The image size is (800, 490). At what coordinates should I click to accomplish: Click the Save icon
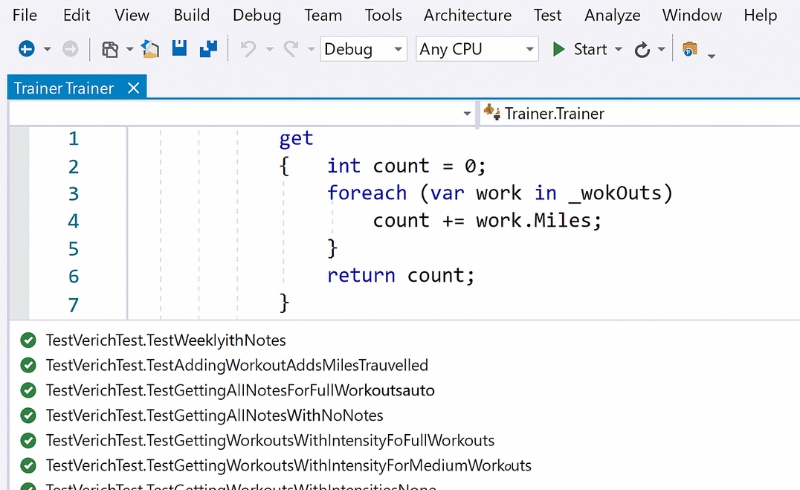(x=179, y=48)
